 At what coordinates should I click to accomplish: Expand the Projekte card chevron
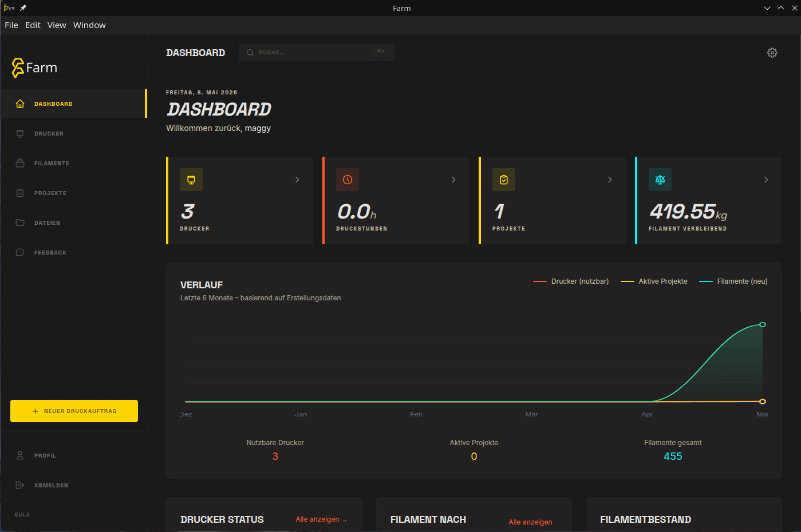click(x=610, y=180)
